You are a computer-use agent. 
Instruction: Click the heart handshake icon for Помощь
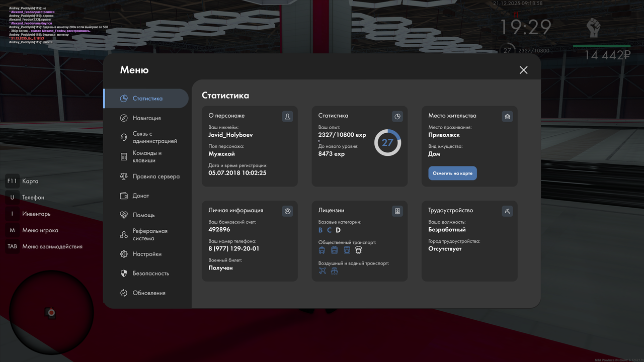click(x=124, y=215)
